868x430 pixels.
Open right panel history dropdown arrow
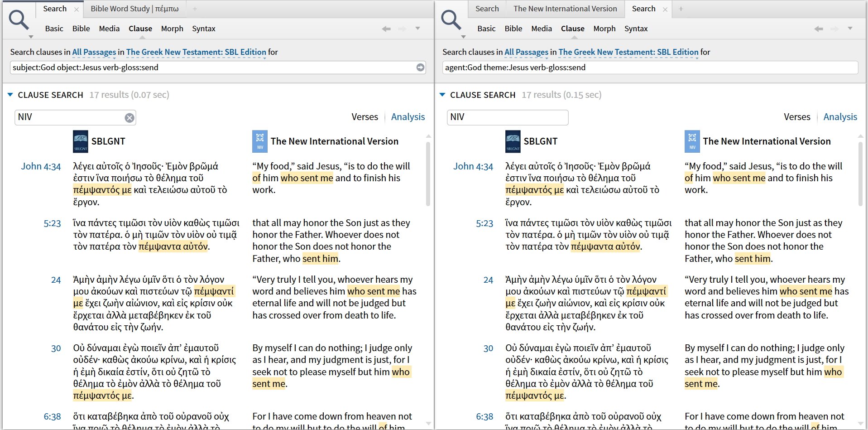pos(850,29)
